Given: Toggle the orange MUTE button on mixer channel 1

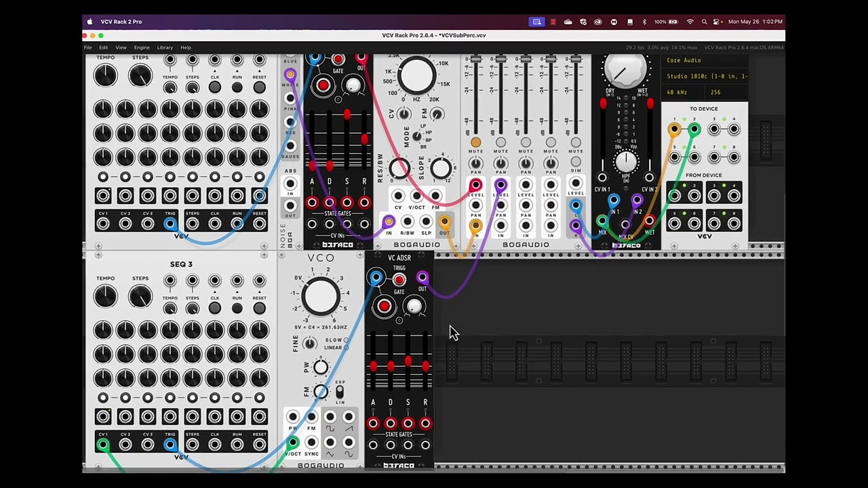Looking at the screenshot, I should (x=475, y=142).
